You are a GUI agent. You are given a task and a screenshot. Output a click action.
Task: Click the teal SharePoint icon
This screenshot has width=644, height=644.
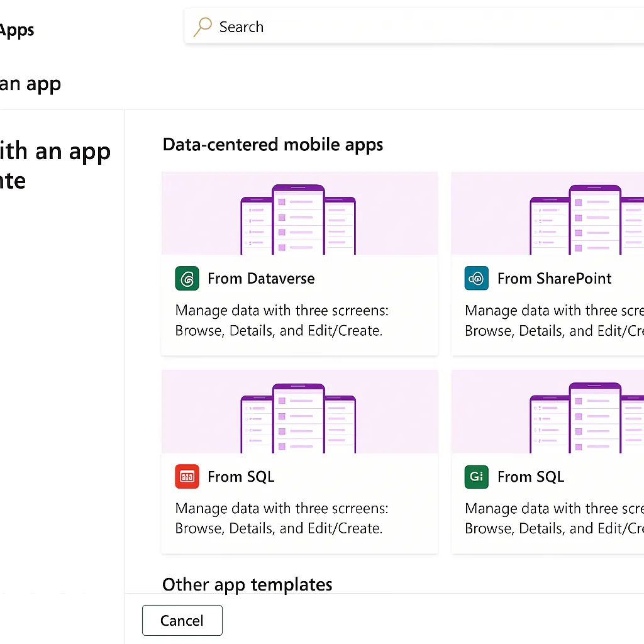point(476,279)
